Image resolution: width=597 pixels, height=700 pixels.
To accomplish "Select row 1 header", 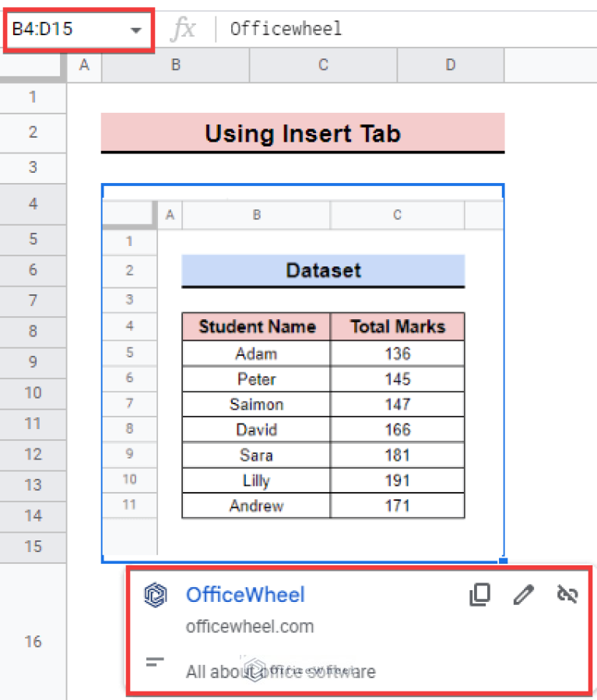I will 33,97.
